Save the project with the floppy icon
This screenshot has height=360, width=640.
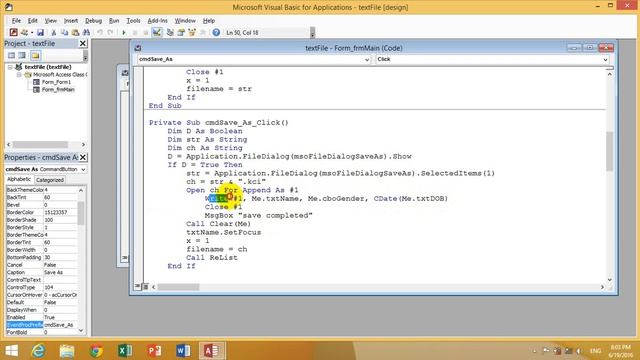(40, 32)
